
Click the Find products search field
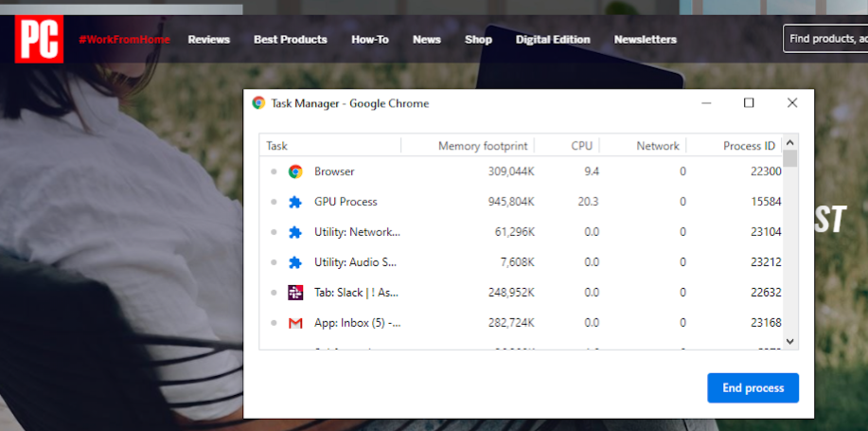tap(825, 39)
